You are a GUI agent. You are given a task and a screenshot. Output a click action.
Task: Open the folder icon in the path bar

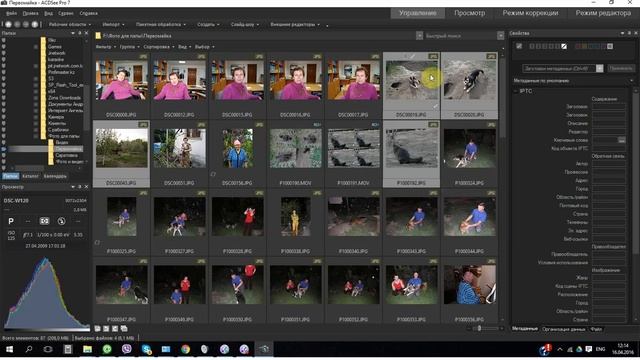98,36
